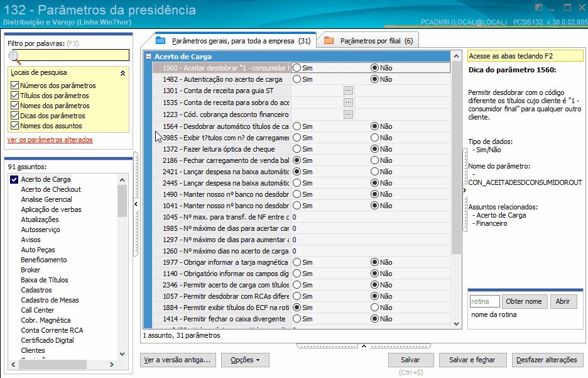Click the magnifier icon beside the word filter

coord(13,57)
